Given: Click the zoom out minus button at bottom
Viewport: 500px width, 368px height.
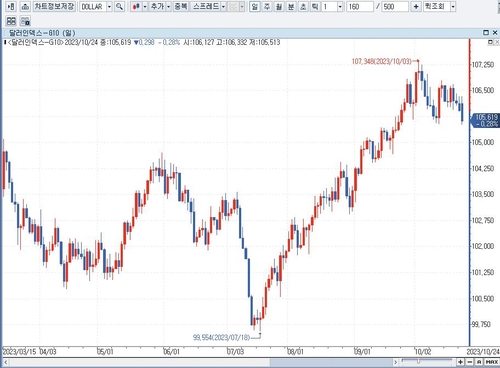Looking at the screenshot, I should (470, 362).
